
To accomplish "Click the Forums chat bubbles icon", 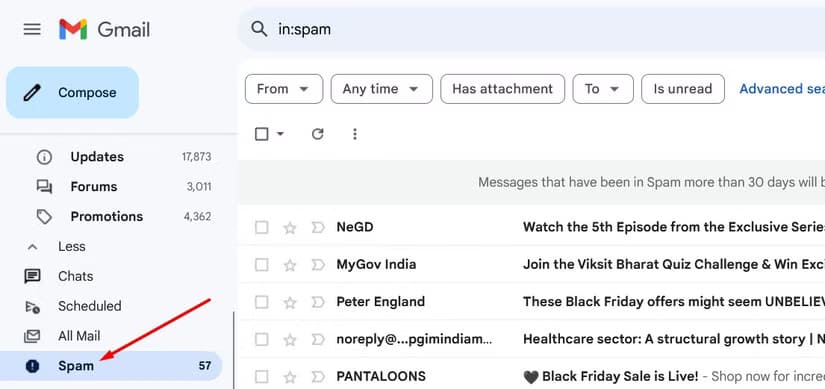I will pos(44,187).
